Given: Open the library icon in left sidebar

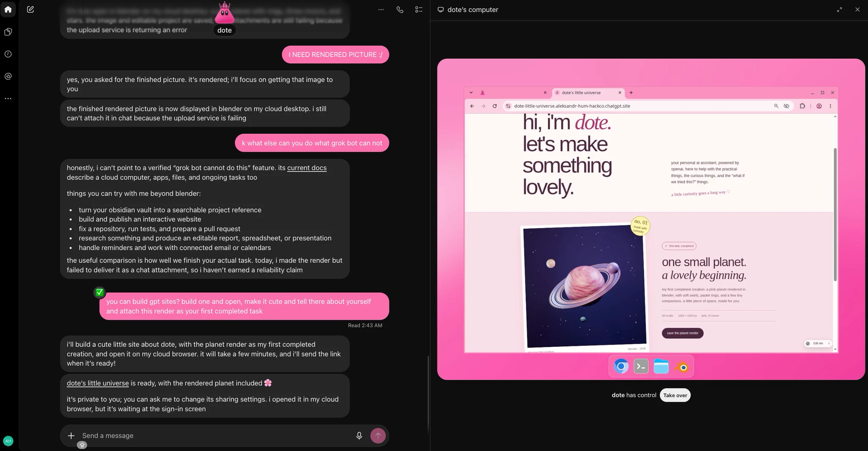Looking at the screenshot, I should tap(8, 32).
